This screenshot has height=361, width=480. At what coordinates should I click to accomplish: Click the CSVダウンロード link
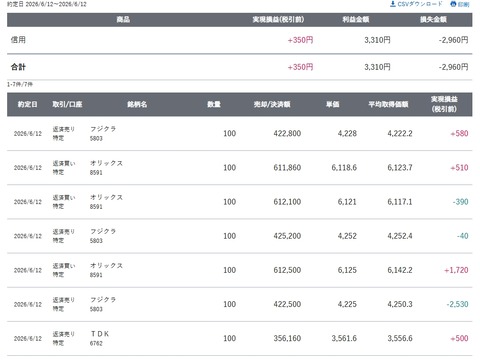[416, 4]
